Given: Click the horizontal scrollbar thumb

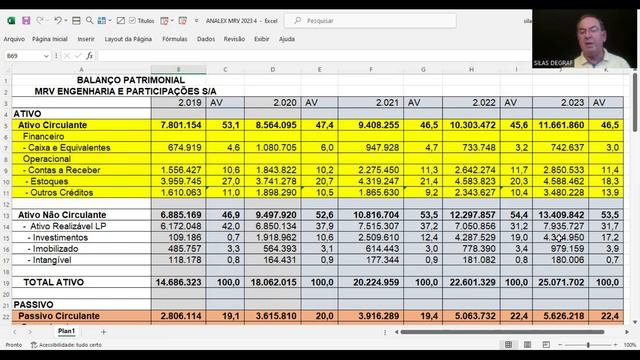Looking at the screenshot, I should pyautogui.click(x=502, y=332).
